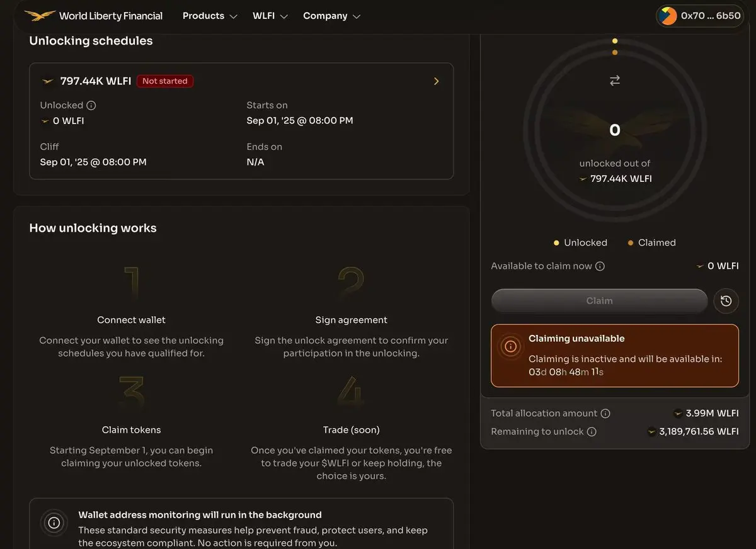Image resolution: width=756 pixels, height=549 pixels.
Task: Click the Connect wallet step heading
Action: (x=131, y=320)
